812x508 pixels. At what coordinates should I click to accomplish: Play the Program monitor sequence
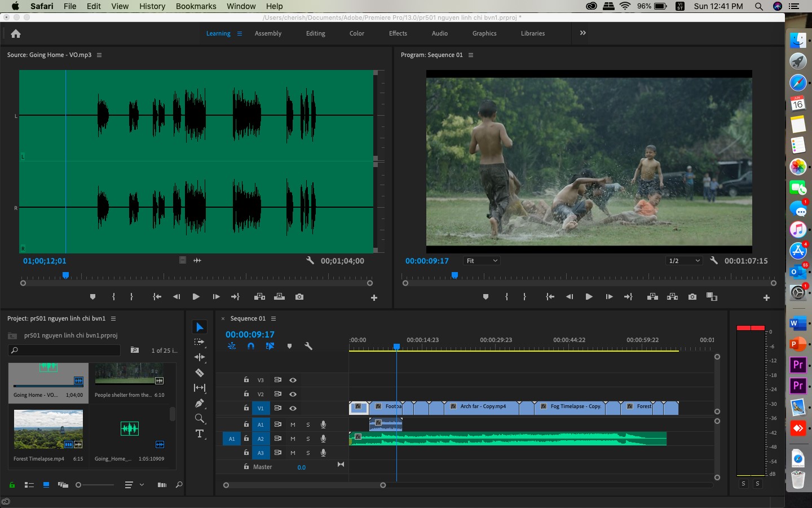click(589, 297)
